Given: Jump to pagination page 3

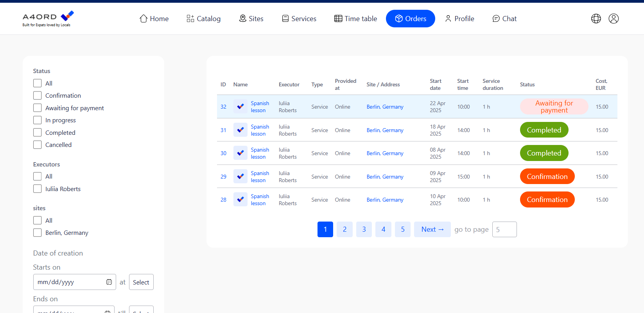Looking at the screenshot, I should [x=364, y=229].
